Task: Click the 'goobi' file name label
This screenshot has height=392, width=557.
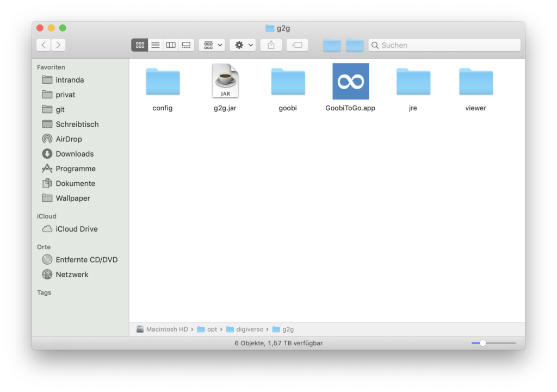Action: point(288,108)
